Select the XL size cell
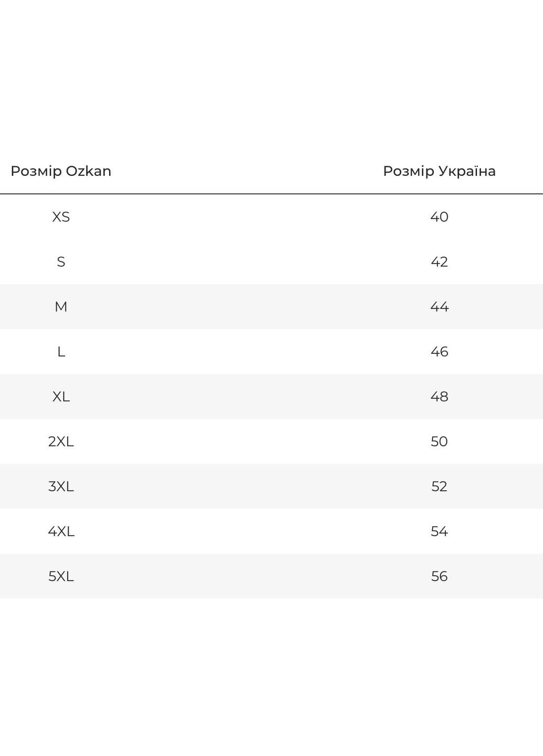Viewport: 543px width, 756px height. [x=61, y=396]
